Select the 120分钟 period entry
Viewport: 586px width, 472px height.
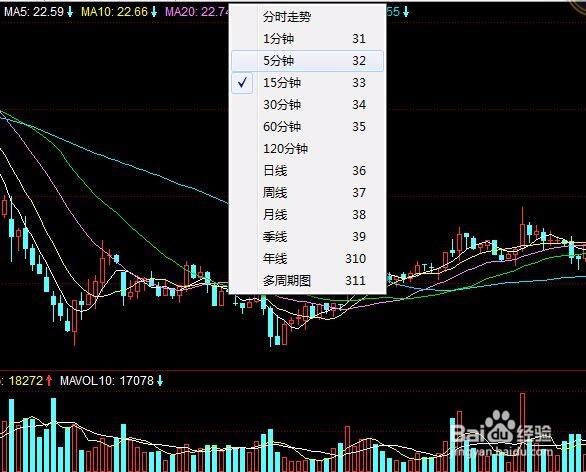[x=307, y=149]
